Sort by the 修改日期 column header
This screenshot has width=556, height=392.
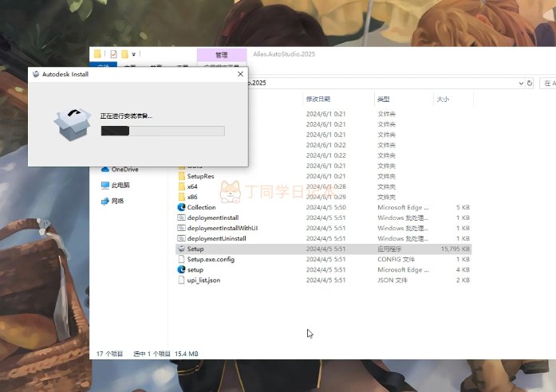point(318,99)
